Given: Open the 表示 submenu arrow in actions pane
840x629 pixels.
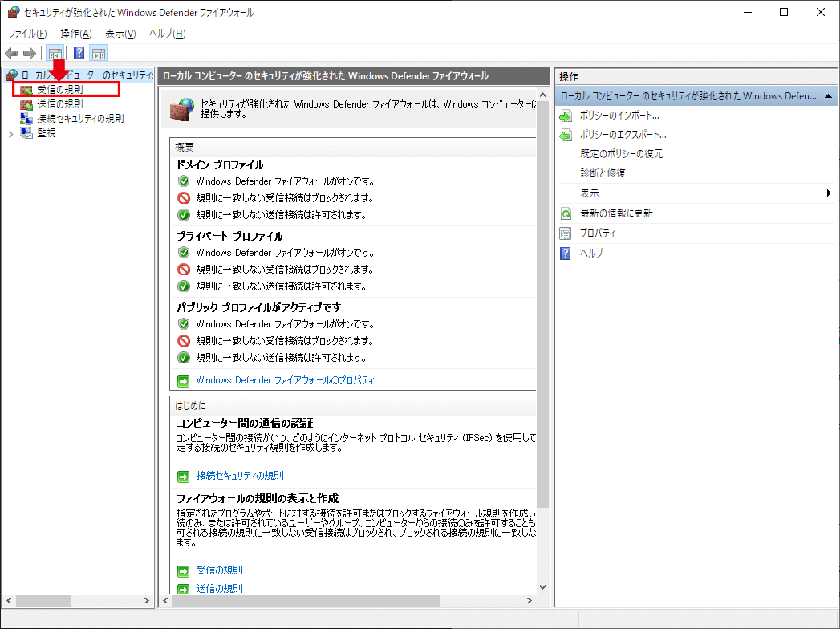Looking at the screenshot, I should (829, 193).
